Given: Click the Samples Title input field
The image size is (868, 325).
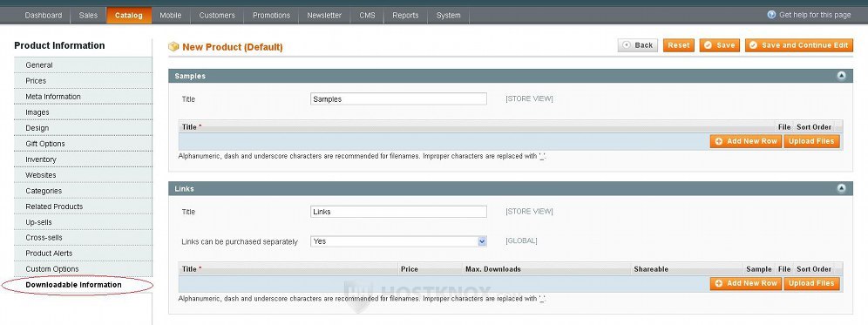Looking at the screenshot, I should [398, 99].
